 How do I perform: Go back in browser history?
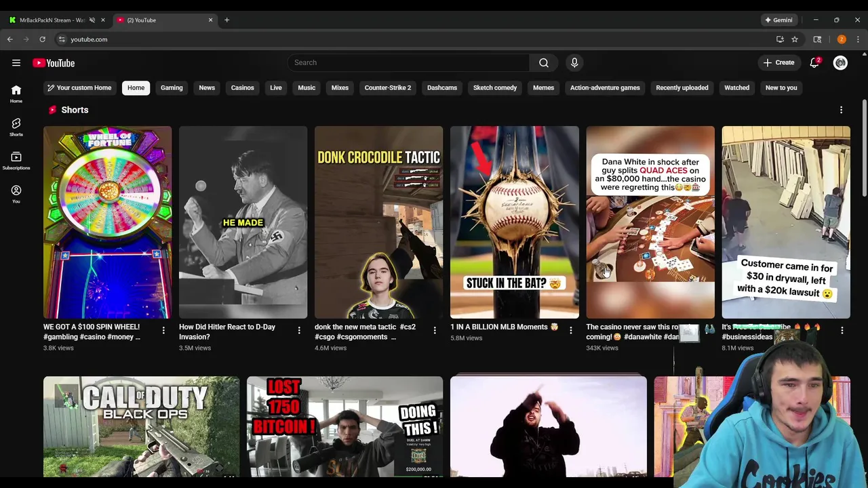[10, 39]
